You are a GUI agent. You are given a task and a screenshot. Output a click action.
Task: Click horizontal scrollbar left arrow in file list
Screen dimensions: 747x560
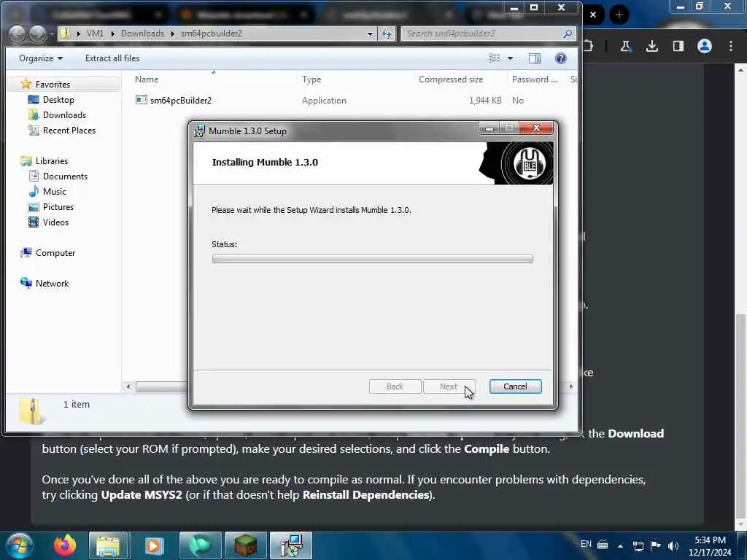click(x=128, y=386)
